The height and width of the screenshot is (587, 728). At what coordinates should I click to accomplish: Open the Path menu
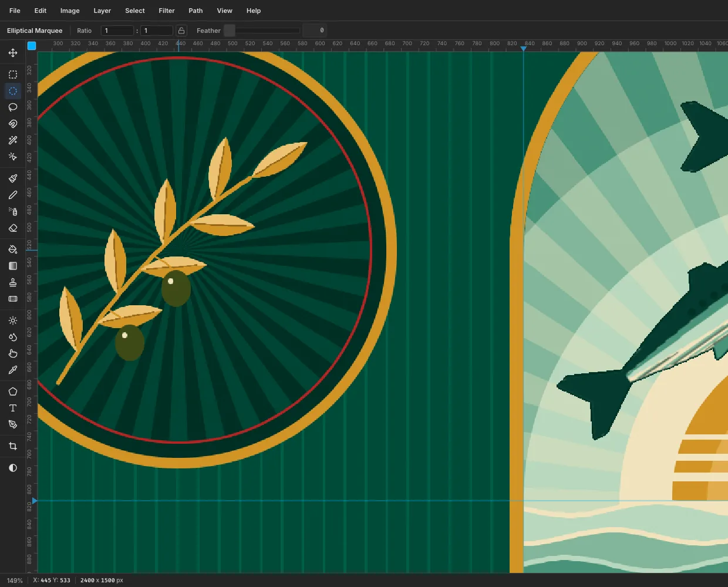pos(196,11)
